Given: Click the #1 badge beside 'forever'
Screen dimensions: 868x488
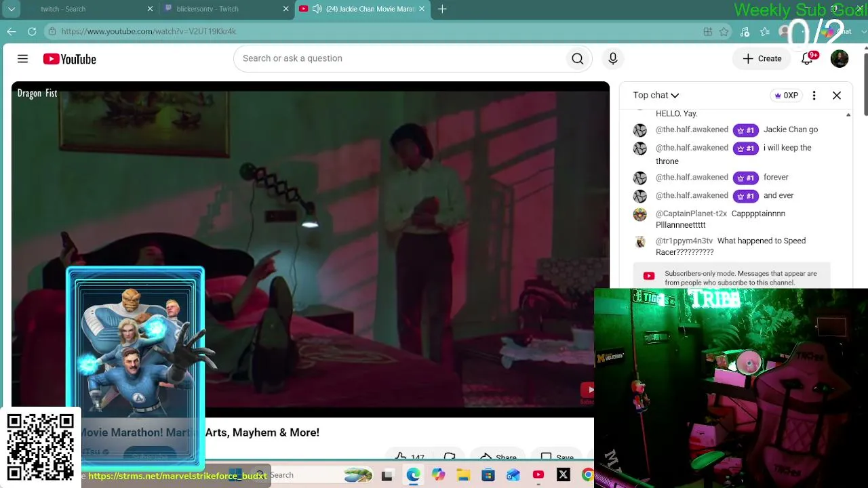Looking at the screenshot, I should pos(745,178).
